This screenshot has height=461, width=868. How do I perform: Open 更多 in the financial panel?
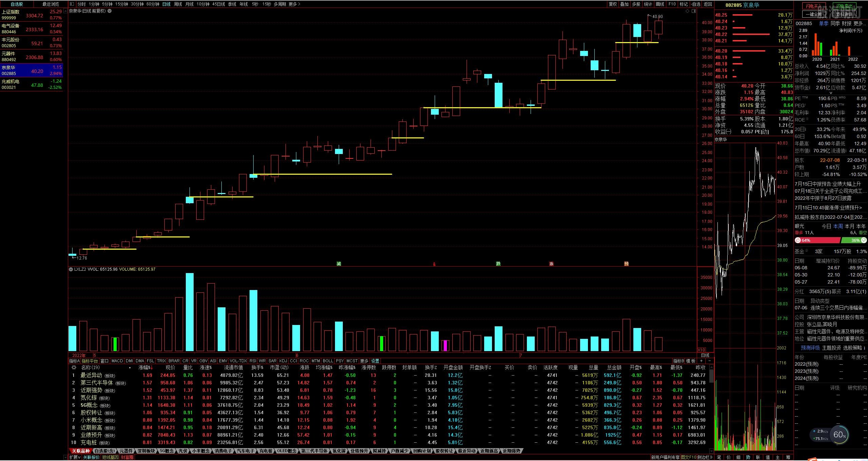point(859,23)
